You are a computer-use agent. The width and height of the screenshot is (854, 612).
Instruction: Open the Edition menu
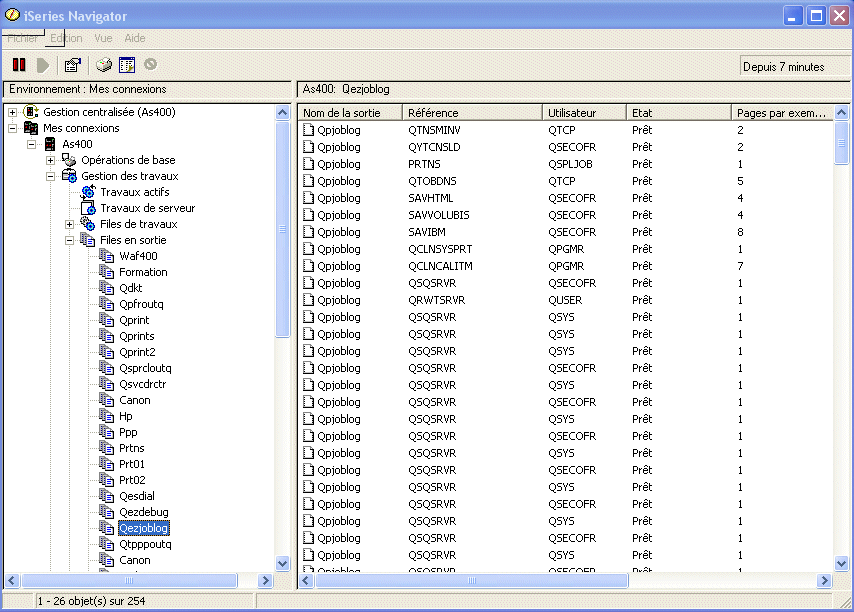66,38
